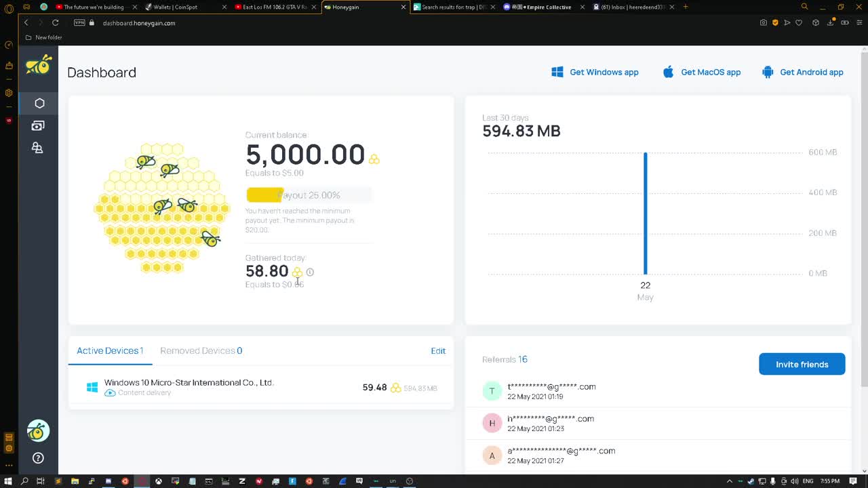Click the 22 May bar in traffic chart
This screenshot has height=488, width=868.
pos(646,213)
